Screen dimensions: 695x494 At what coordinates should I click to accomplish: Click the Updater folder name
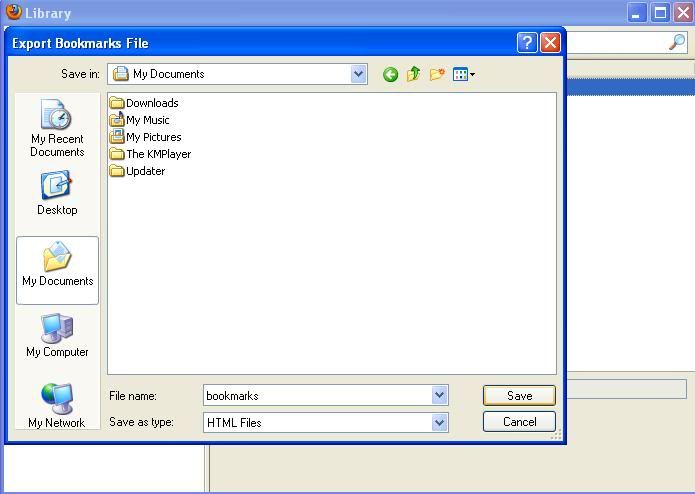tap(145, 171)
